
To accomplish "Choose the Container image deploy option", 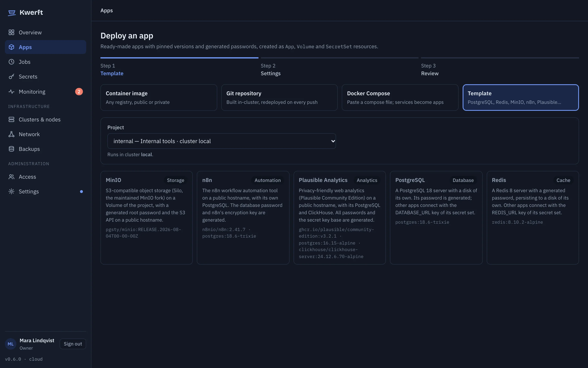I will pos(159,97).
